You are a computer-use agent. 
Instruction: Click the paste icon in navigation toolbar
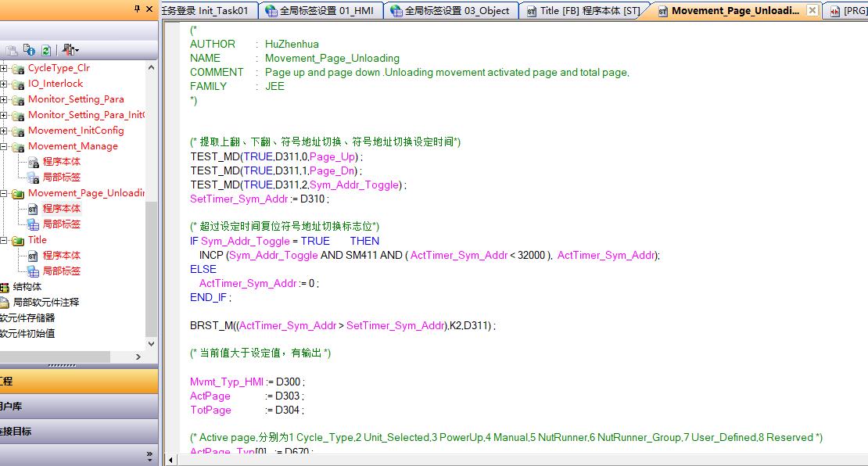[x=12, y=50]
